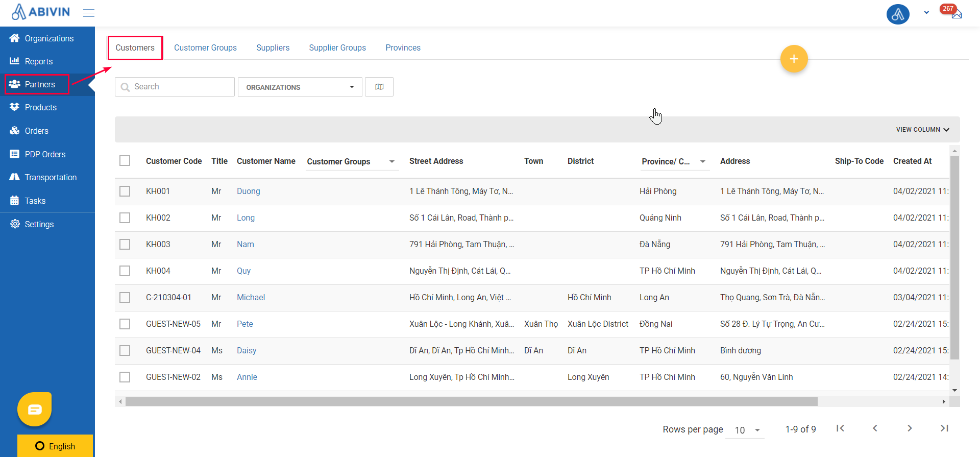Go to last page
980x457 pixels.
(944, 428)
